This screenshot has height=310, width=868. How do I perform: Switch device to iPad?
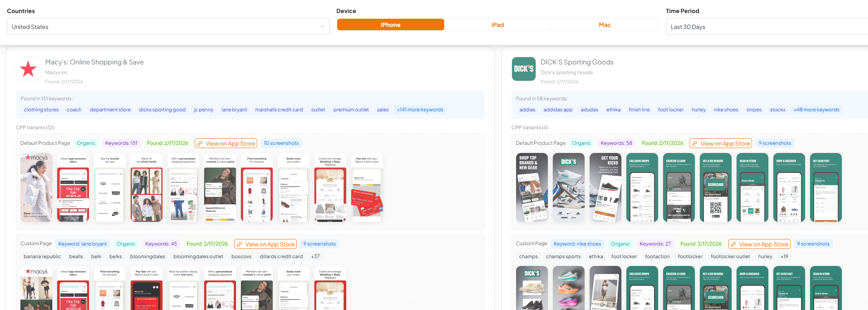497,25
